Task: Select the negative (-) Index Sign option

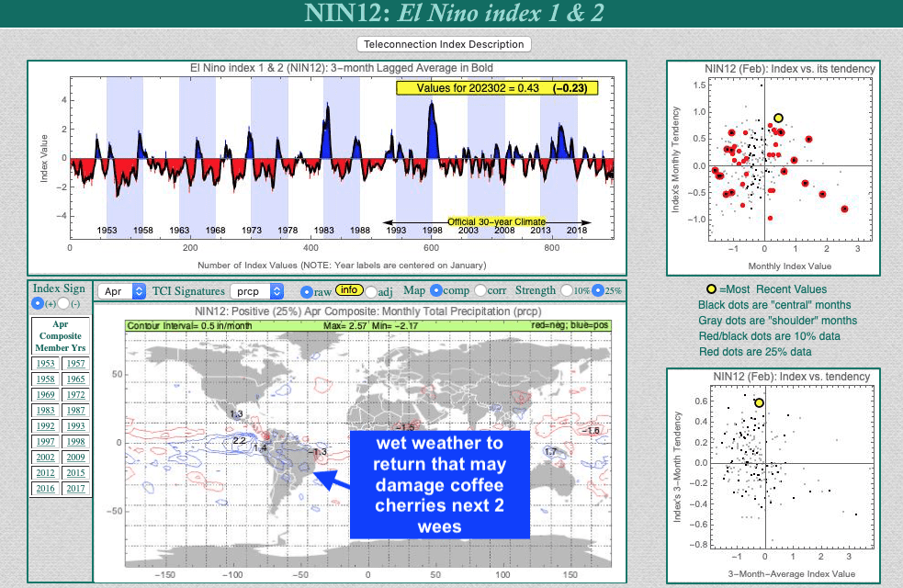Action: pos(64,303)
